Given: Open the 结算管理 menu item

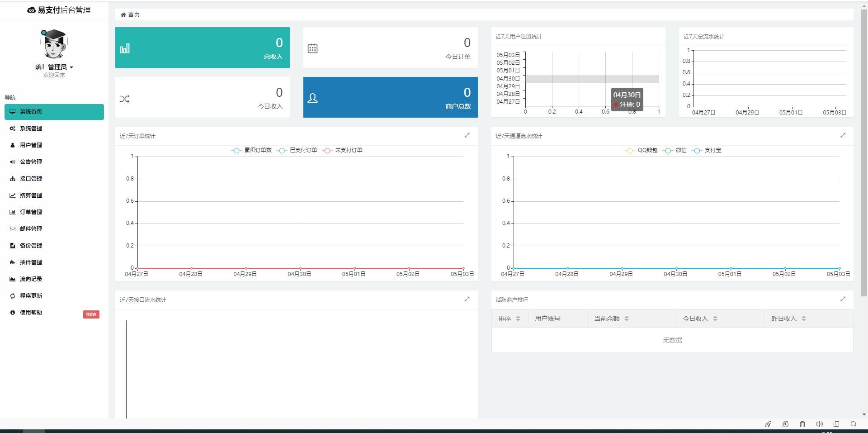Looking at the screenshot, I should (x=54, y=195).
